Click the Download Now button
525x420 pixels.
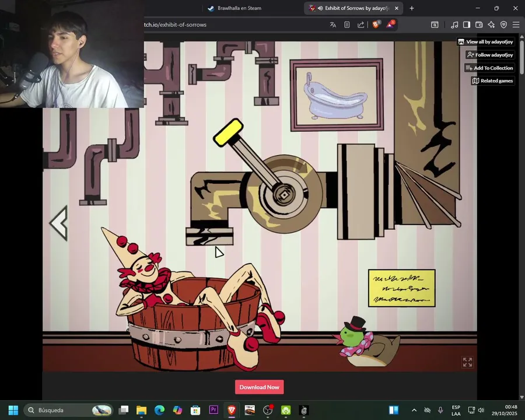(259, 387)
